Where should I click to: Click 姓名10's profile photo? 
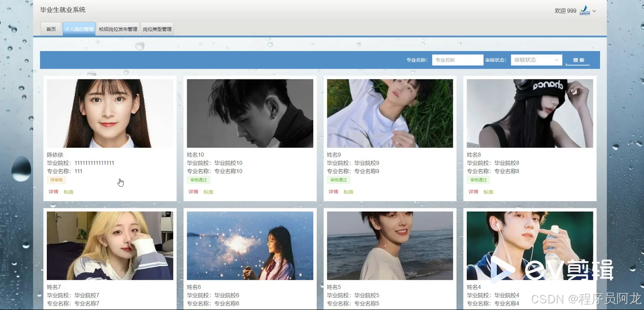[x=250, y=114]
